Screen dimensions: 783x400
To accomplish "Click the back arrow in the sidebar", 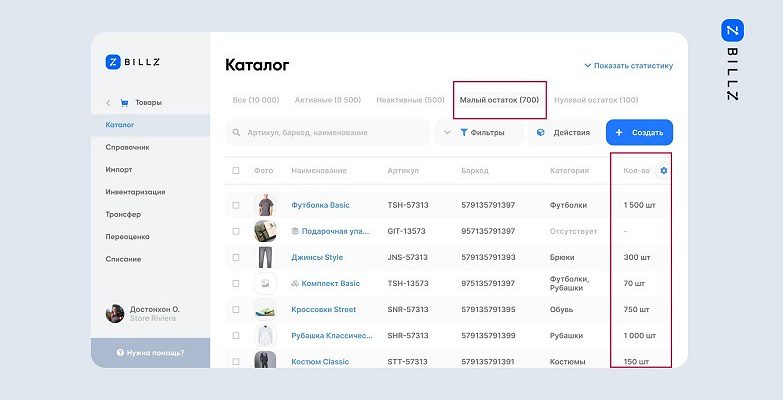I will tap(108, 103).
